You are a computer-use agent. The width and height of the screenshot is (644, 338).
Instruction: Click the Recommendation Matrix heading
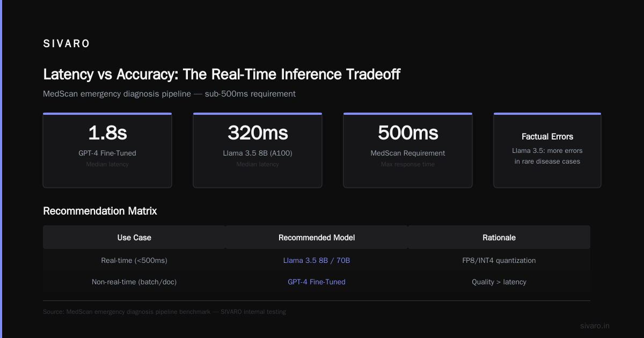pos(100,211)
